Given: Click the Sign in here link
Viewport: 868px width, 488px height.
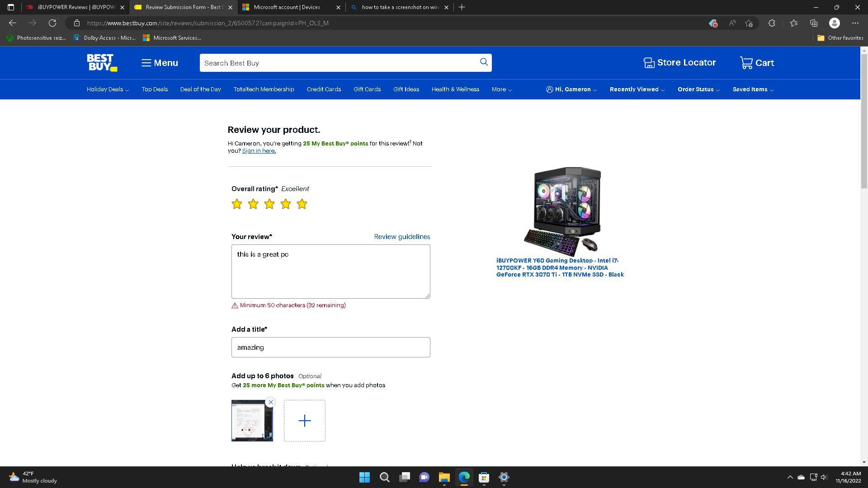Looking at the screenshot, I should point(258,150).
